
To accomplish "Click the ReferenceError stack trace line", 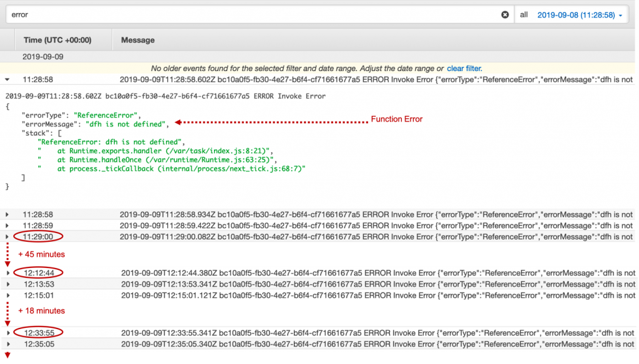I will (112, 141).
